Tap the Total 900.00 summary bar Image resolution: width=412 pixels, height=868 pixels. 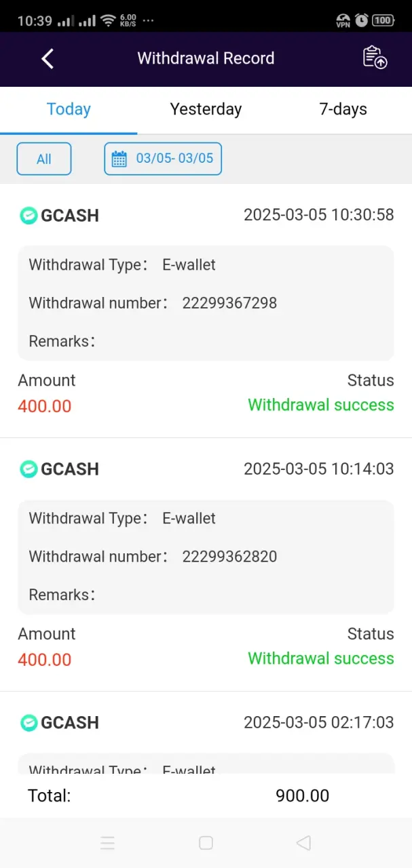coord(206,795)
